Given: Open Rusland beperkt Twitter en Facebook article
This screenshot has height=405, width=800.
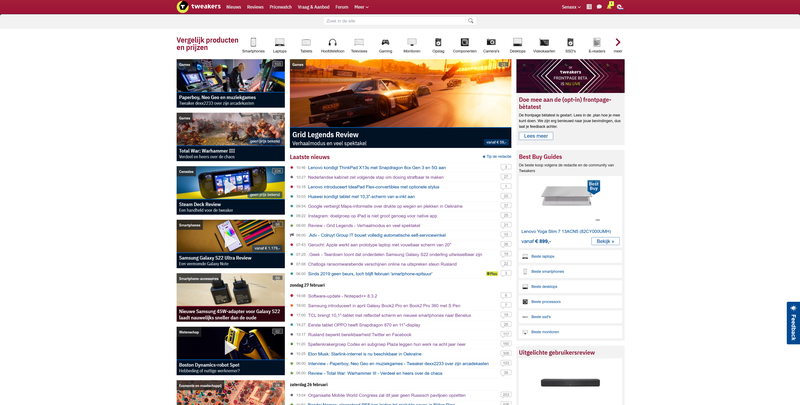Looking at the screenshot, I should pyautogui.click(x=359, y=335).
